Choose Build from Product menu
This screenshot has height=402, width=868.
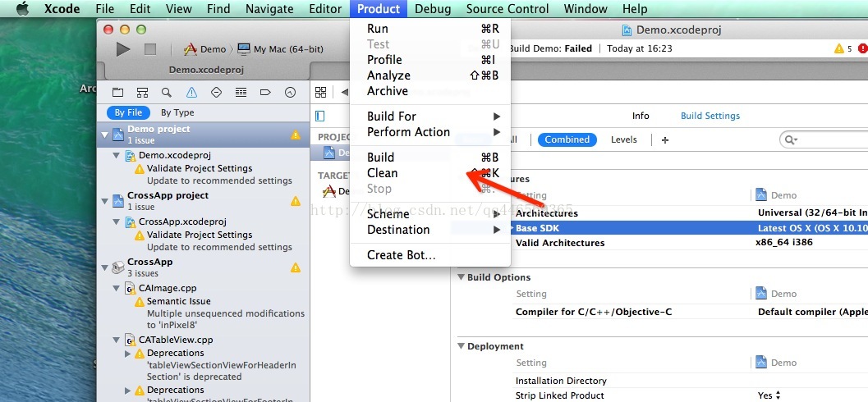point(430,157)
